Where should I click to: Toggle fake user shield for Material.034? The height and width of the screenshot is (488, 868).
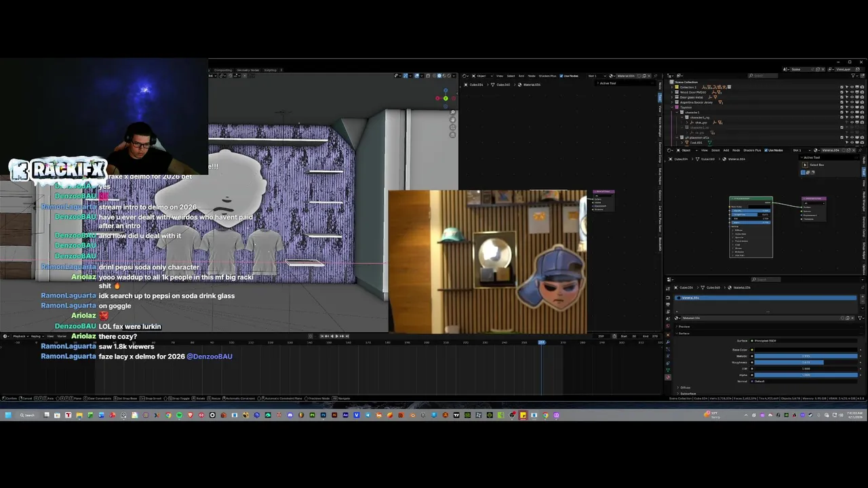coord(842,318)
